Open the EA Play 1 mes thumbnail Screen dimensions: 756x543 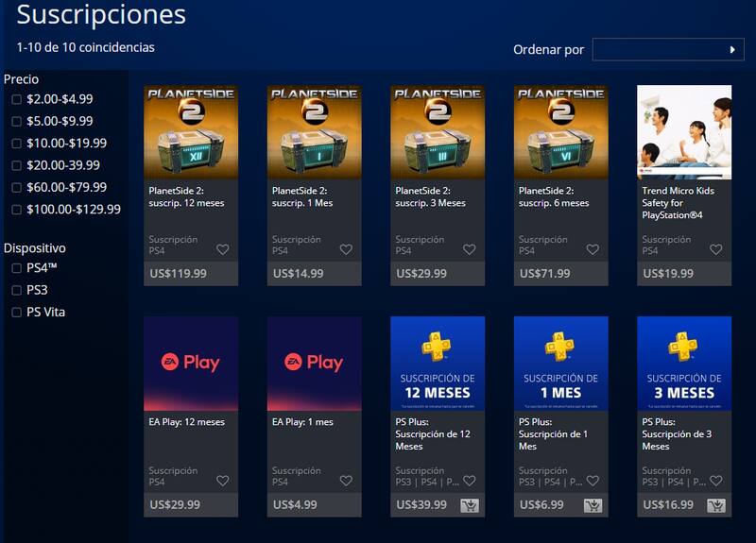click(x=315, y=364)
